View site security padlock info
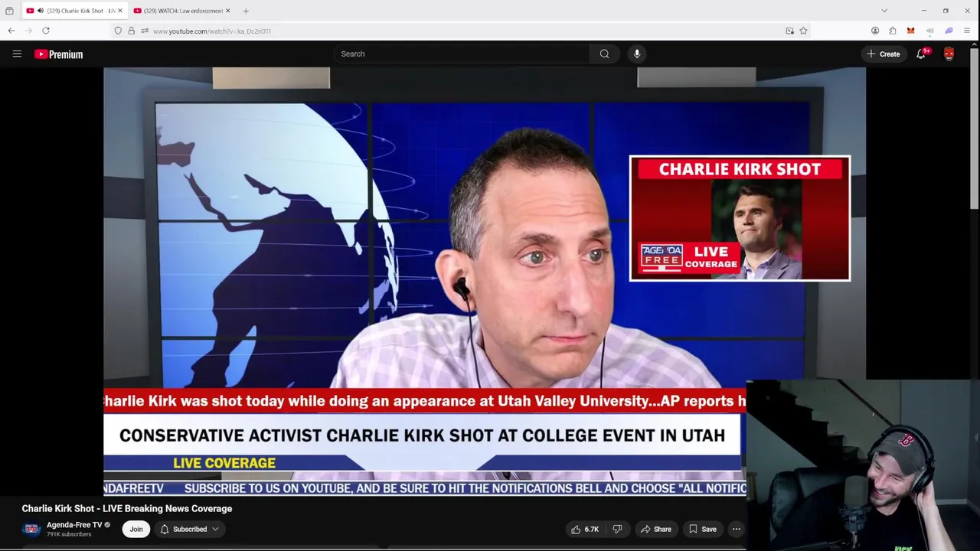 131,31
